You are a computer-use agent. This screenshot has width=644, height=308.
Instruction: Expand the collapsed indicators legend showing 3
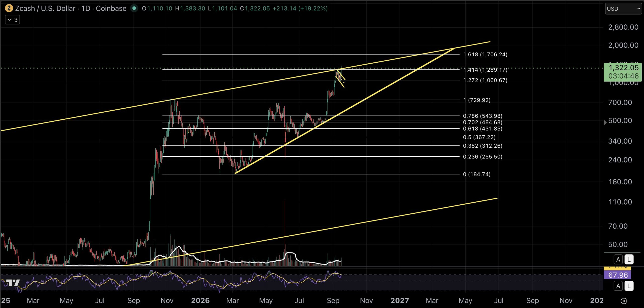click(12, 20)
